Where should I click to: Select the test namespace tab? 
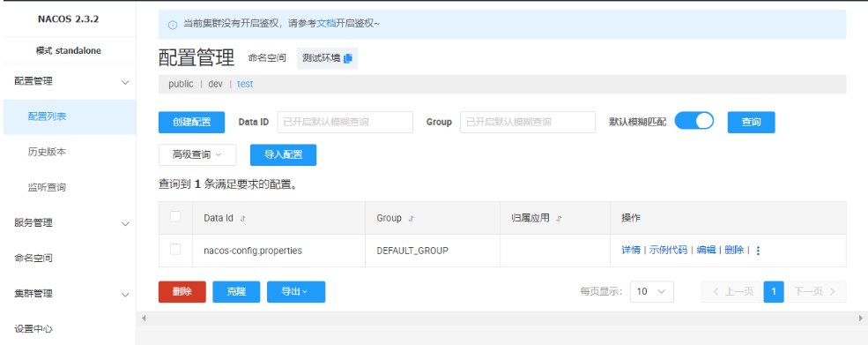coord(245,85)
